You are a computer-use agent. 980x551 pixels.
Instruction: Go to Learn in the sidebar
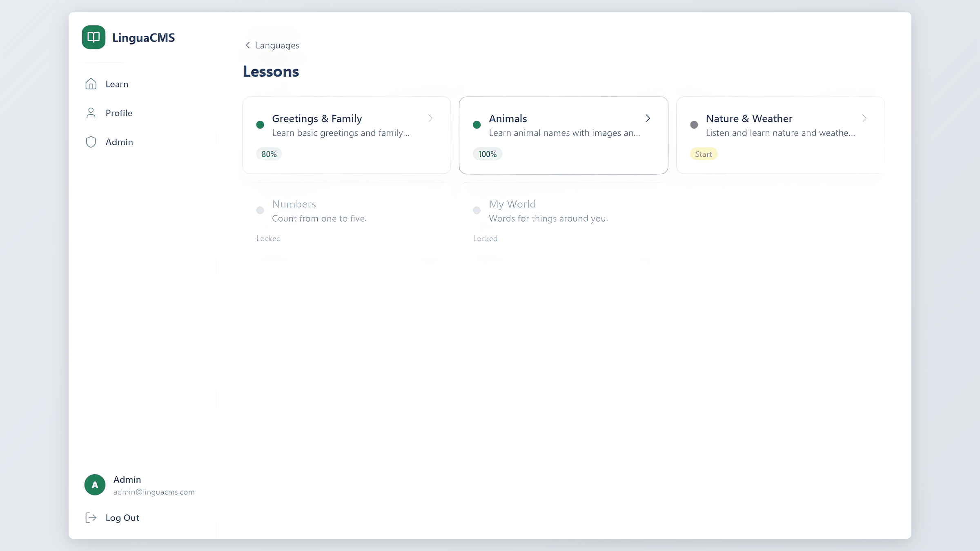click(x=117, y=84)
